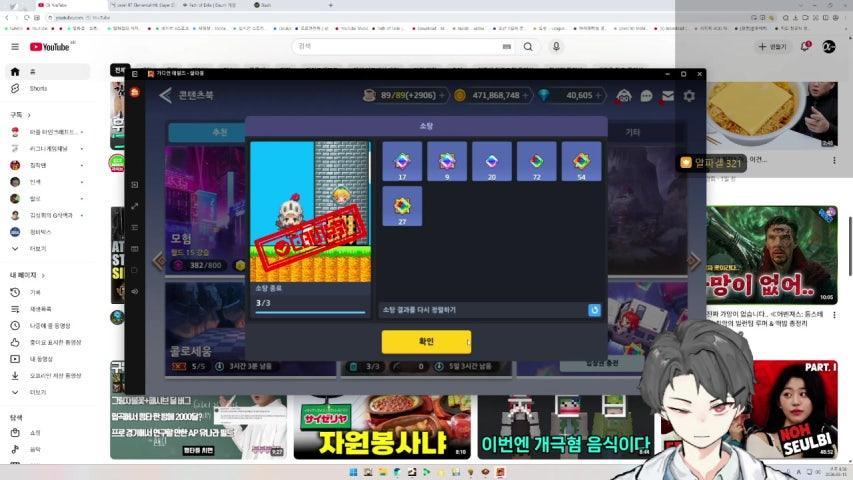Open the mail envelope icon in game

pyautogui.click(x=667, y=96)
